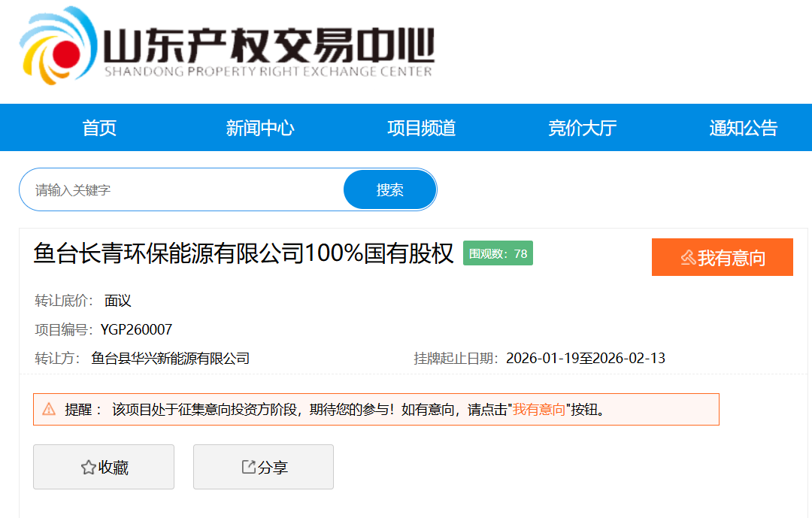Favorite the listing using the 收藏 button

pos(104,467)
